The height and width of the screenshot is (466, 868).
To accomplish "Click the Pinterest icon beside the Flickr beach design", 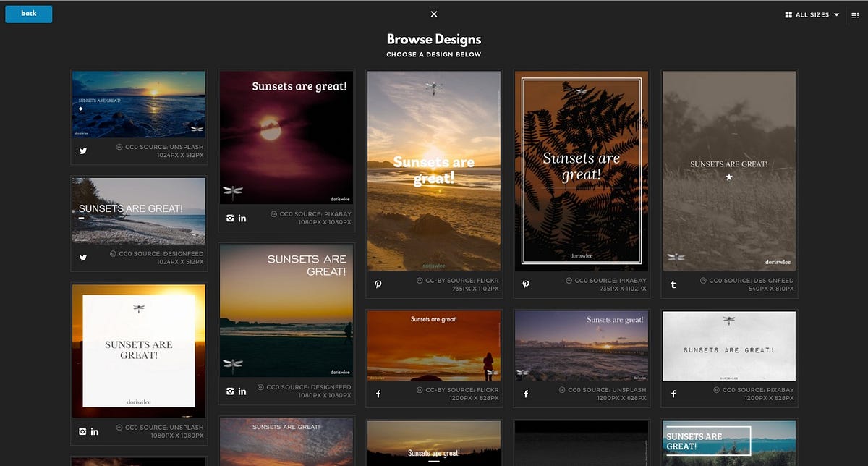I will click(x=378, y=284).
